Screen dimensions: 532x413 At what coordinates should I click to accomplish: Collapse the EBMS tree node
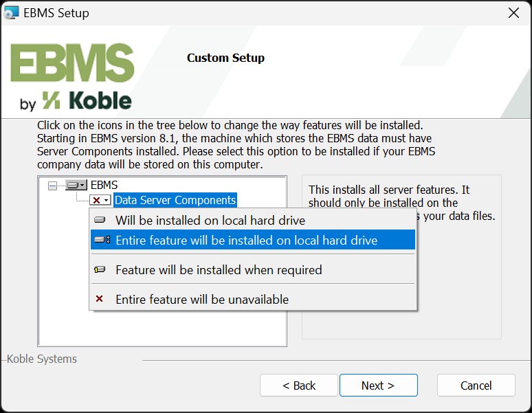pyautogui.click(x=52, y=186)
